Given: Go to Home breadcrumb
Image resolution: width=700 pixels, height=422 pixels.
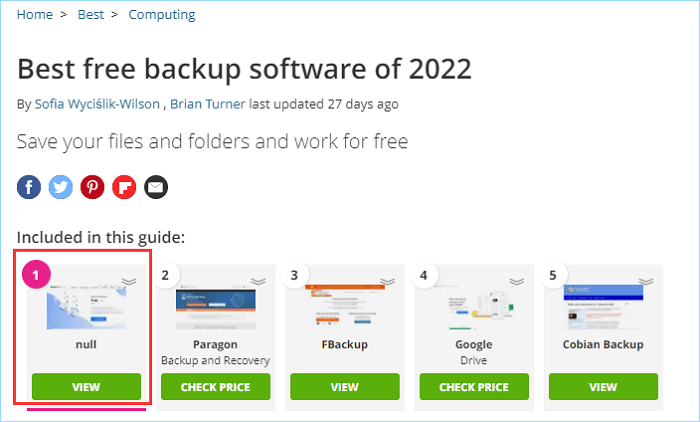Looking at the screenshot, I should click(35, 15).
